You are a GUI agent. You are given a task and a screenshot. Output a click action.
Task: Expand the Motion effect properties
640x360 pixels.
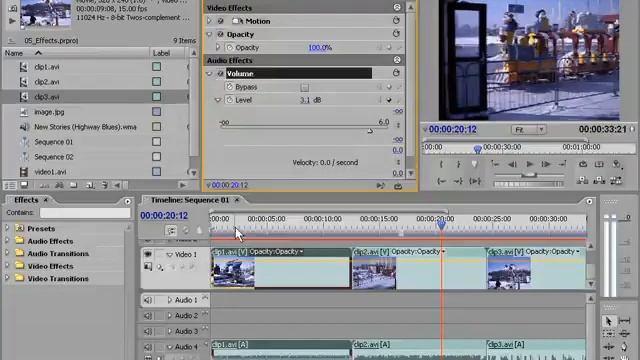click(209, 21)
